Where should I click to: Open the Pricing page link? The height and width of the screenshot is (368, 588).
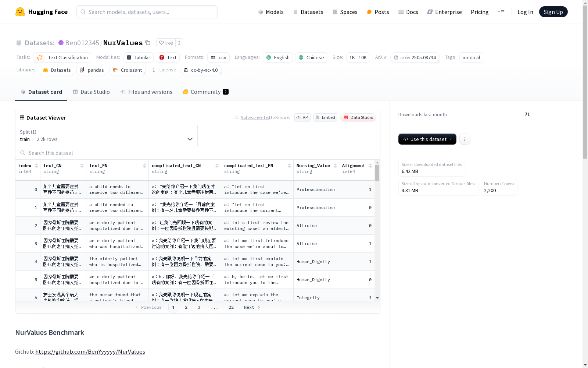[480, 12]
